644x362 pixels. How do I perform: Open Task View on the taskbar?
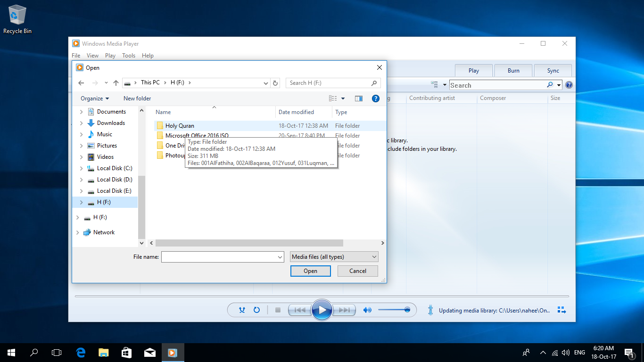(x=57, y=353)
